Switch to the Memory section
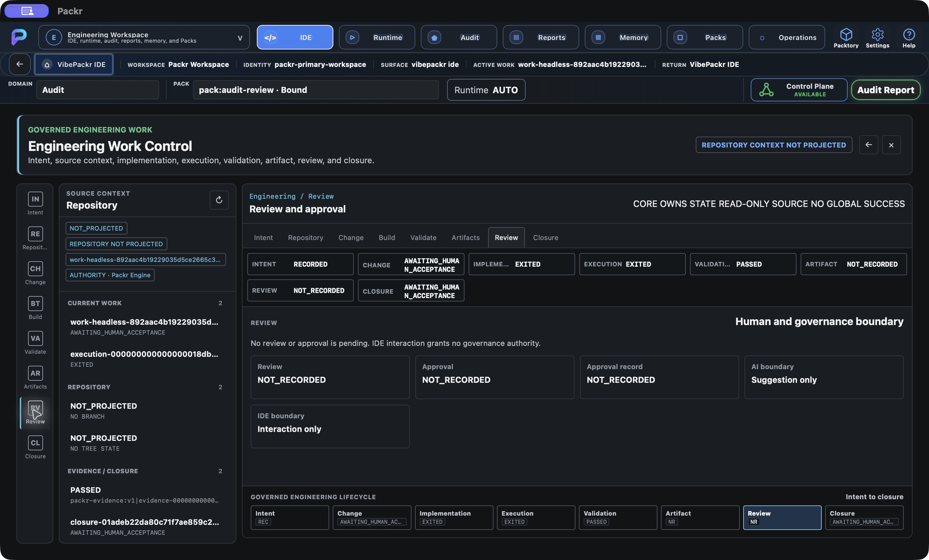 click(x=623, y=37)
